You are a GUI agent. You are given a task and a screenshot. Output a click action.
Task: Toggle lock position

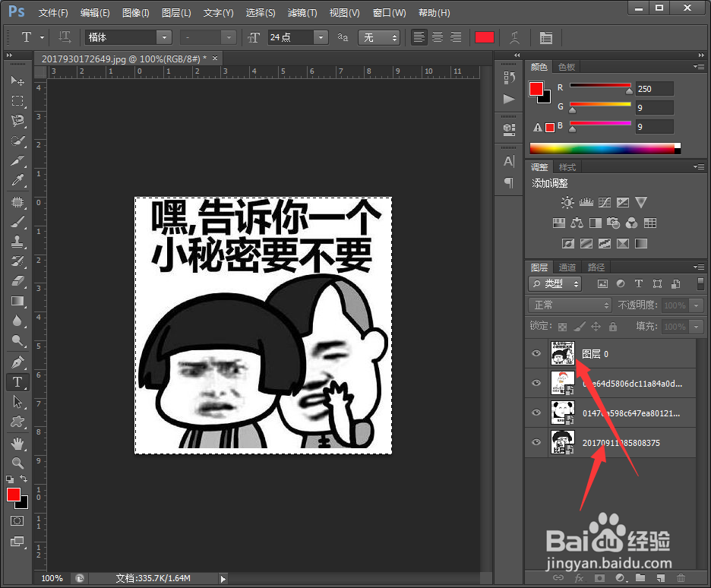596,327
